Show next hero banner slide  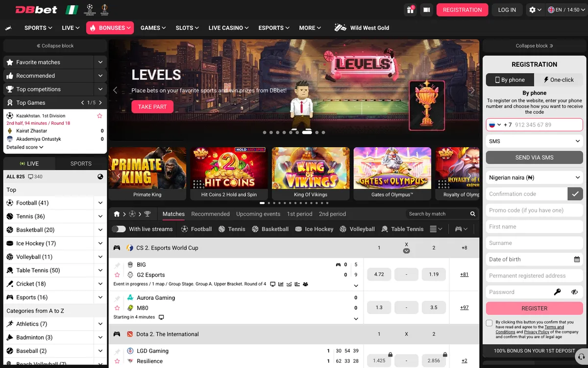click(472, 90)
